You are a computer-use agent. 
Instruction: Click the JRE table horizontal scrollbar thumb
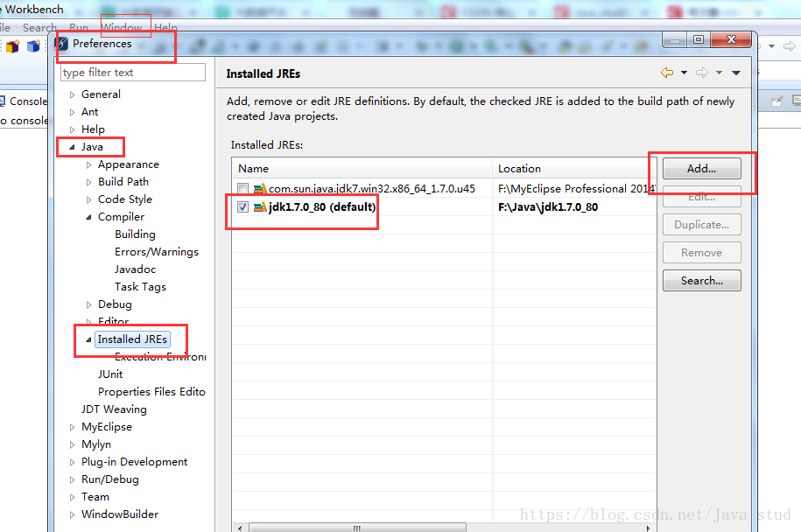click(x=357, y=528)
